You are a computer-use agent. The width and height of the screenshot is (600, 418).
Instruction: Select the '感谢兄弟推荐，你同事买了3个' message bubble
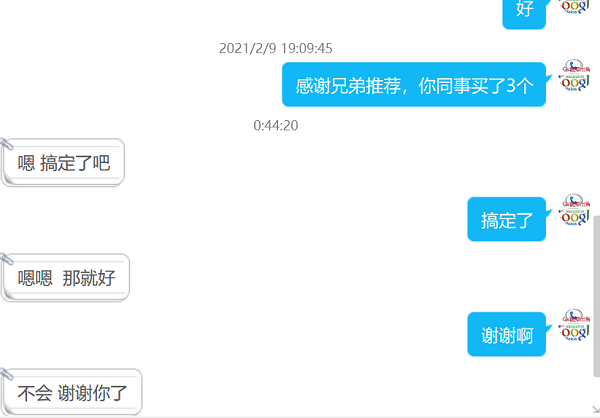tap(414, 85)
